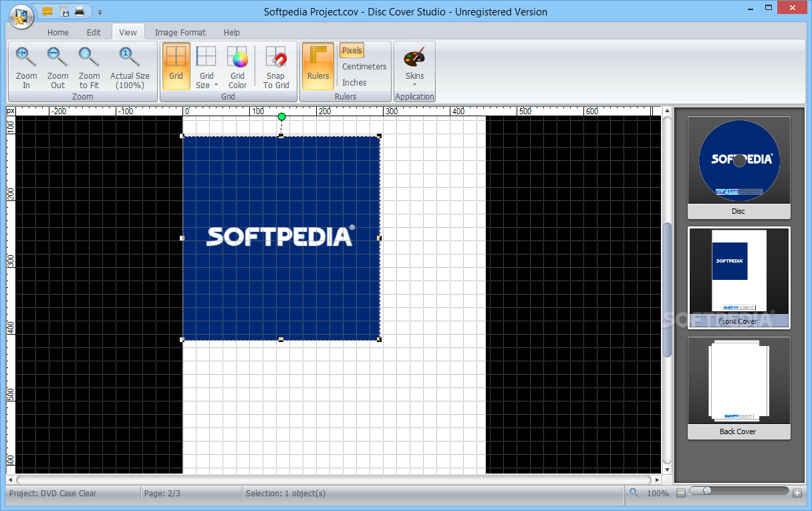Click the 'Selection: 1 object(s)' status text
812x511 pixels.
285,494
